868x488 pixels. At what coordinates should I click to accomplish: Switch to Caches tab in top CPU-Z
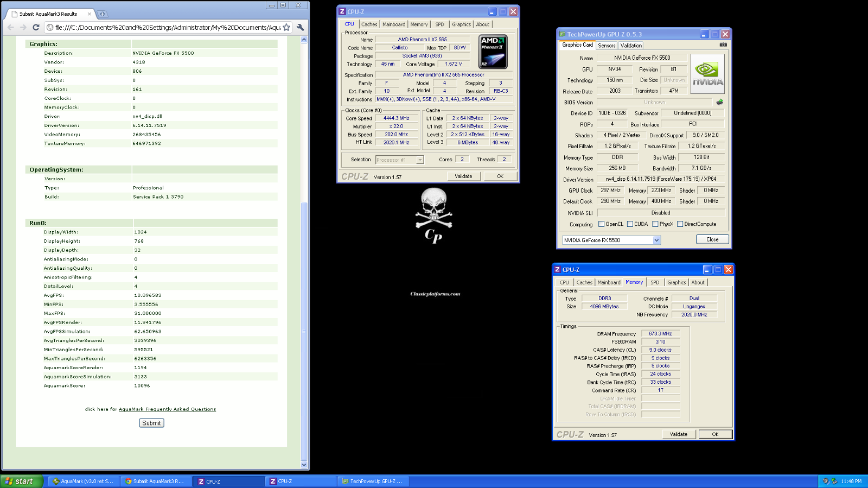pyautogui.click(x=369, y=24)
